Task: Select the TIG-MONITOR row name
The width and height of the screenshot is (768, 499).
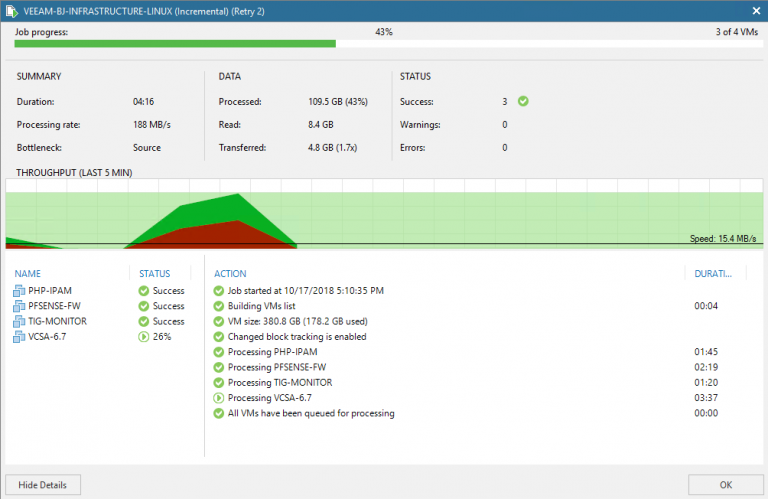Action: 57,321
